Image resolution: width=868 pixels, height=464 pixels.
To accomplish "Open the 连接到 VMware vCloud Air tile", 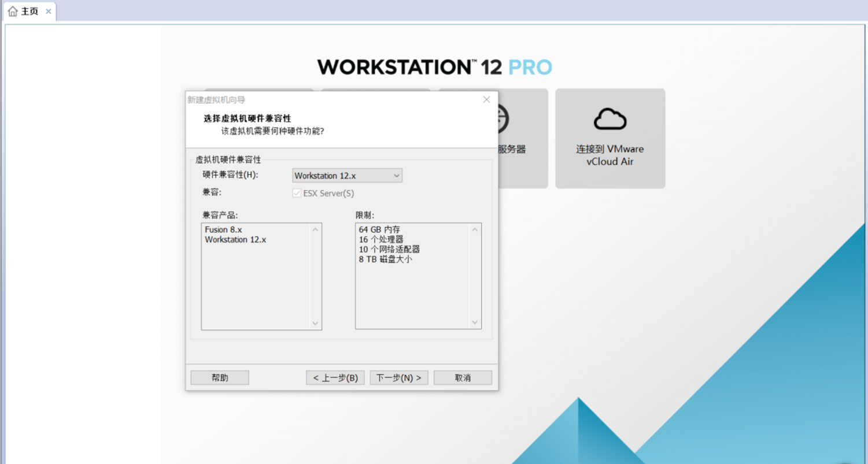I will coord(610,138).
